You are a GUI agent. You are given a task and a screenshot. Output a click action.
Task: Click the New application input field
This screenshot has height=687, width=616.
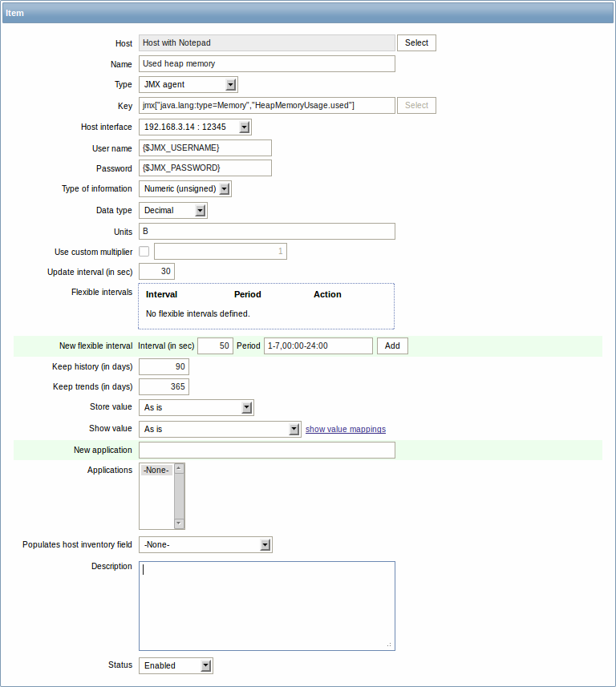pos(267,451)
